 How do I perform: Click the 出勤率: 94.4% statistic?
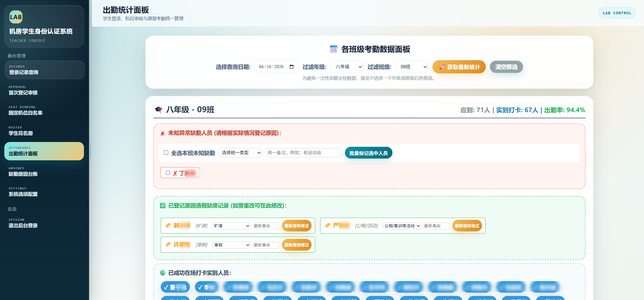coord(564,110)
